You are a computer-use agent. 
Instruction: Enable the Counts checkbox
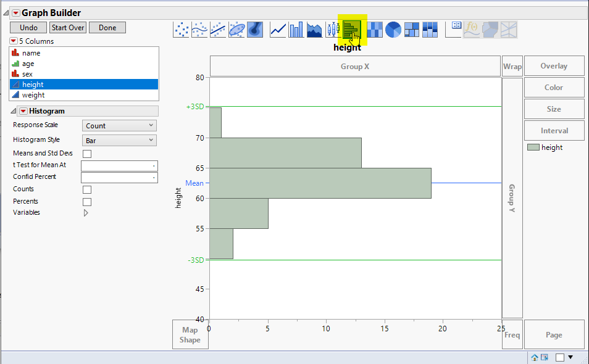[x=87, y=189]
